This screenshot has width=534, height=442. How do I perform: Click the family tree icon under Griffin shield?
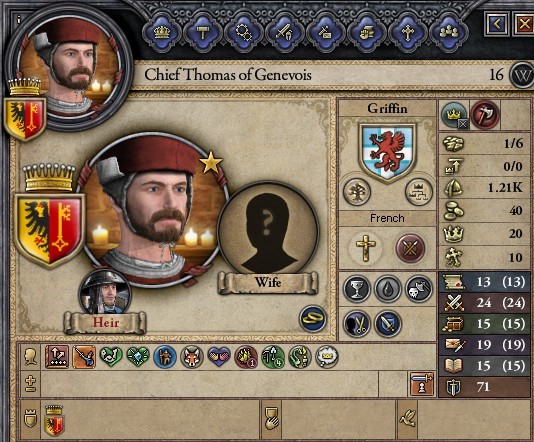point(357,192)
